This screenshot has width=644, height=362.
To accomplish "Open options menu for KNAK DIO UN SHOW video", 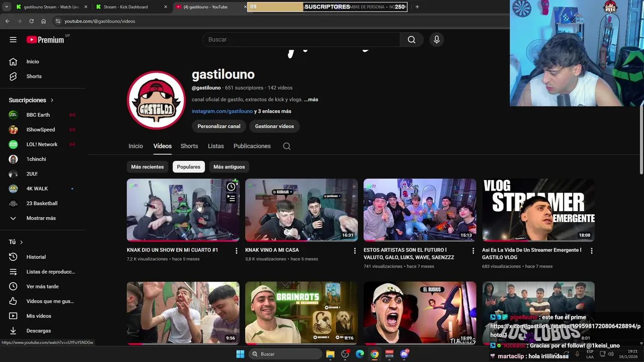I will (x=236, y=250).
